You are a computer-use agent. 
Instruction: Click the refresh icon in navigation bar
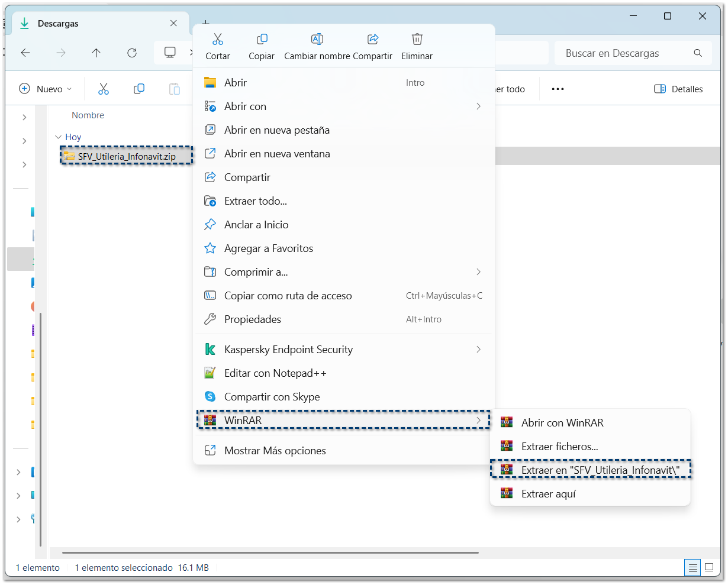[132, 53]
